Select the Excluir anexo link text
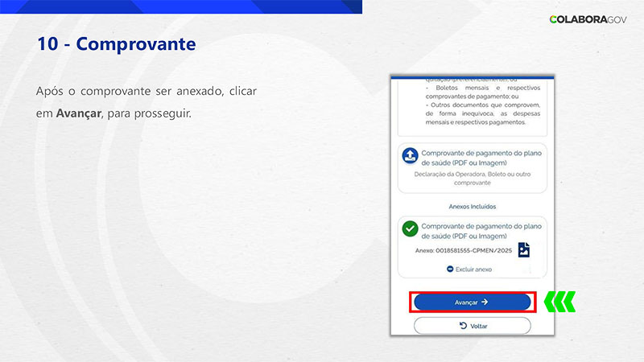Screen dimensions: 644x362 click(x=473, y=269)
